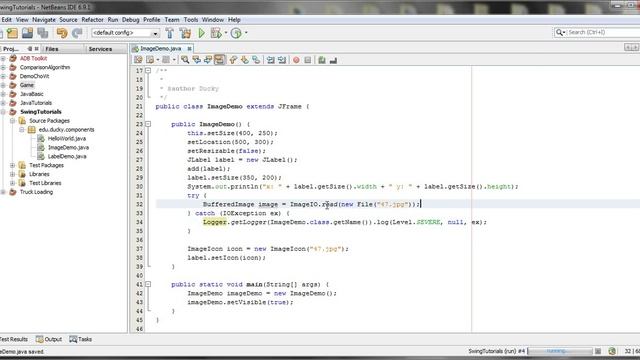This screenshot has height=360, width=640.
Task: Switch to the Files tab
Action: pos(52,49)
